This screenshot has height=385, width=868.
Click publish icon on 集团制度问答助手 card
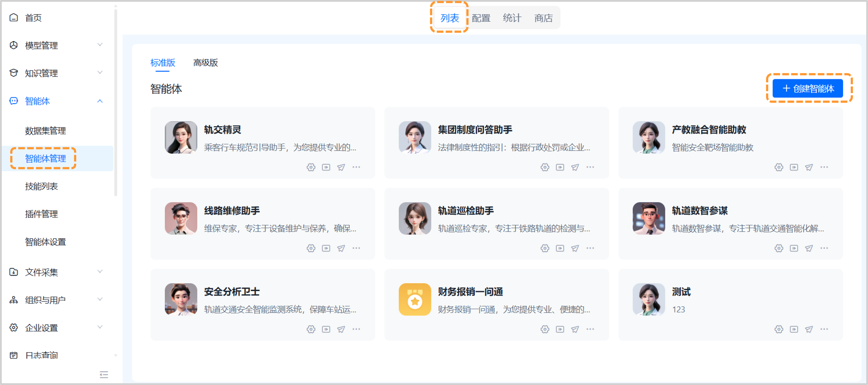575,167
